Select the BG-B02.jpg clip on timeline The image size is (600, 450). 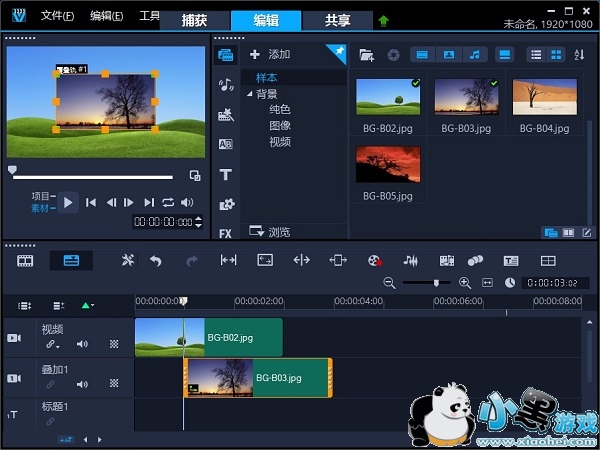[x=209, y=338]
